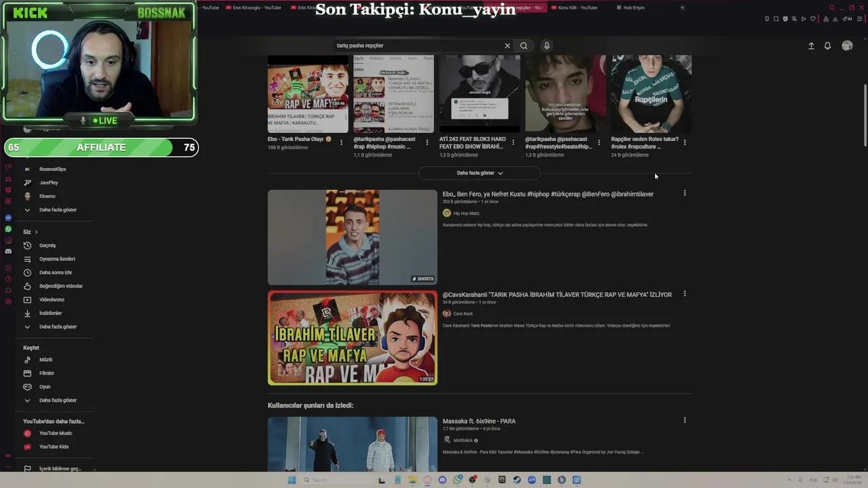Screen dimensions: 868x488
Task: Open options for Ebo - Tarık Pasha short
Action: click(341, 142)
